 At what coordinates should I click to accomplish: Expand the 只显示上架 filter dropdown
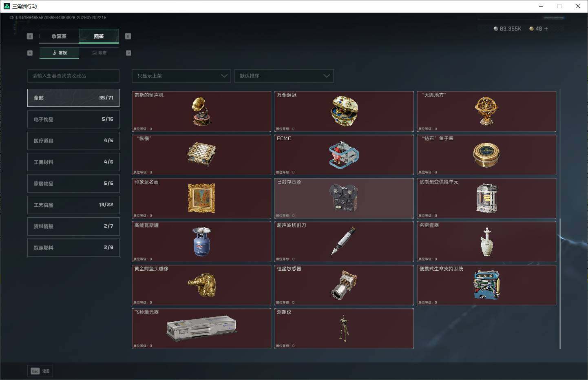click(x=181, y=76)
